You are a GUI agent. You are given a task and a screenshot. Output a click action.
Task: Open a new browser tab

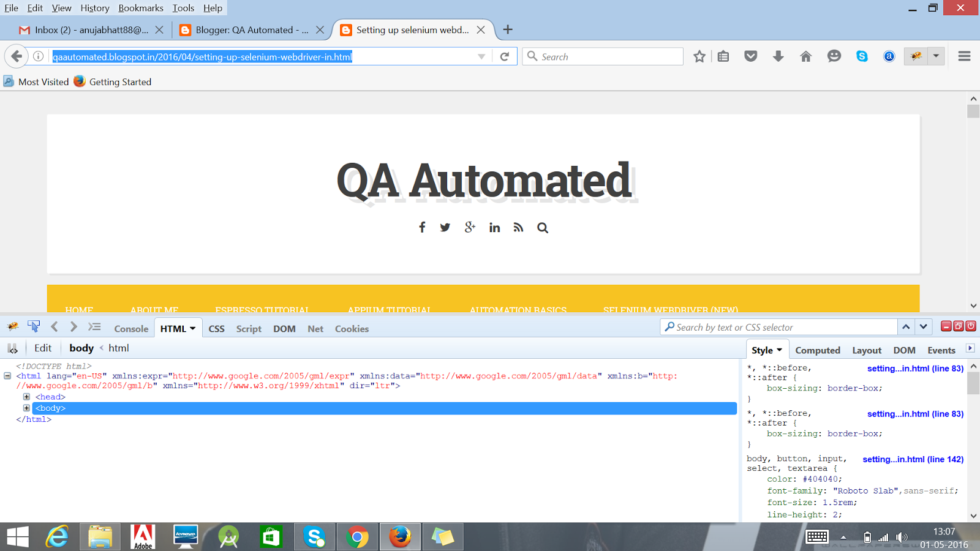508,29
